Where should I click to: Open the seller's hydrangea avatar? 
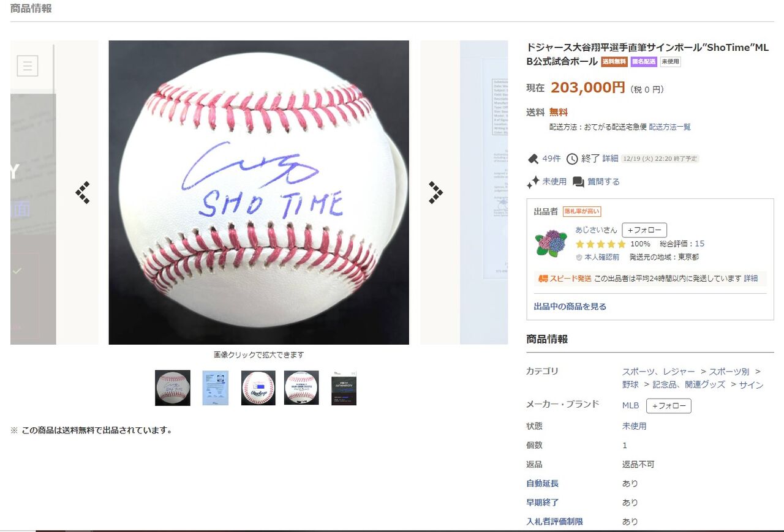coord(551,242)
